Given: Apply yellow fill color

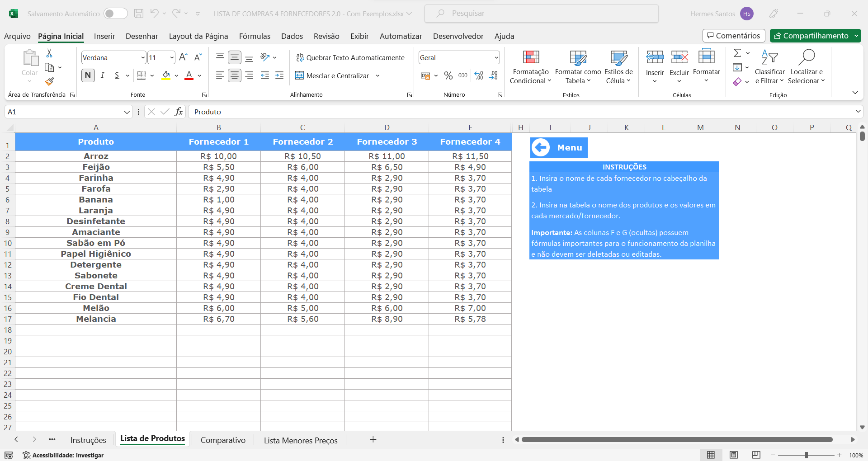Looking at the screenshot, I should pos(166,75).
